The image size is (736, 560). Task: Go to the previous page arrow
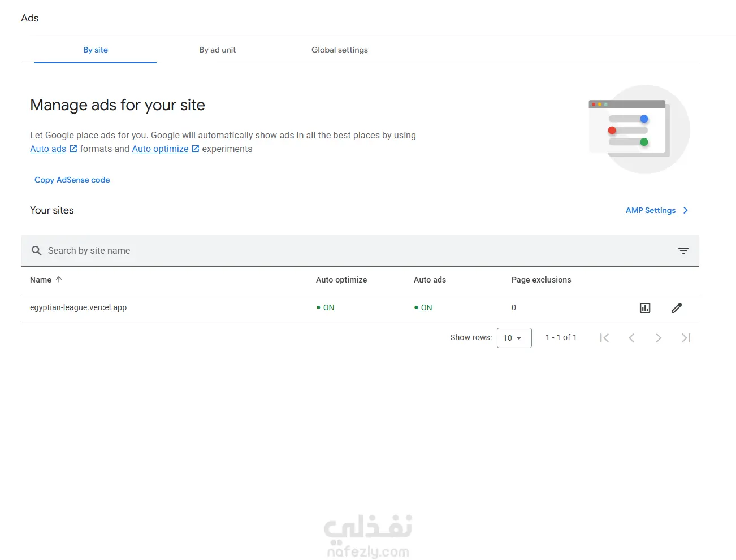[x=631, y=338]
